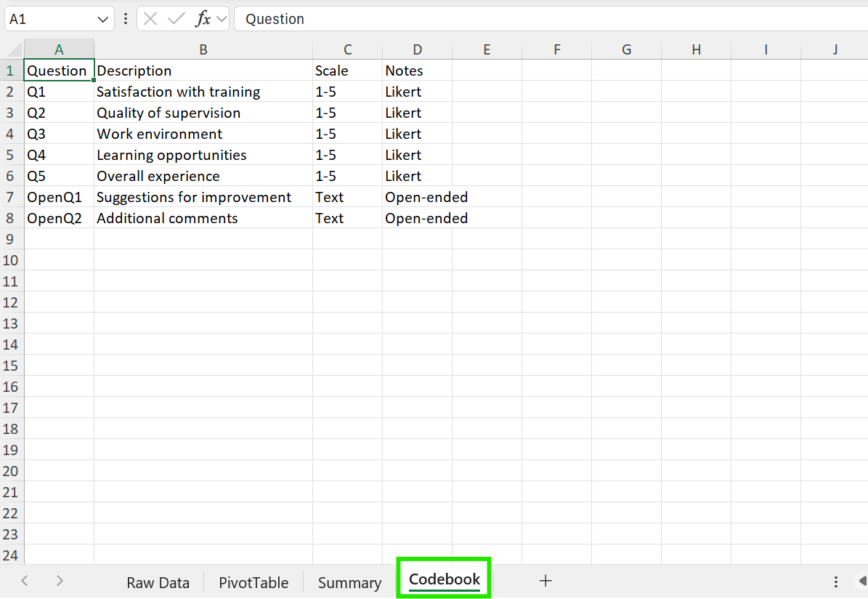The height and width of the screenshot is (599, 868).
Task: Click the cell Overall experience
Action: [203, 176]
